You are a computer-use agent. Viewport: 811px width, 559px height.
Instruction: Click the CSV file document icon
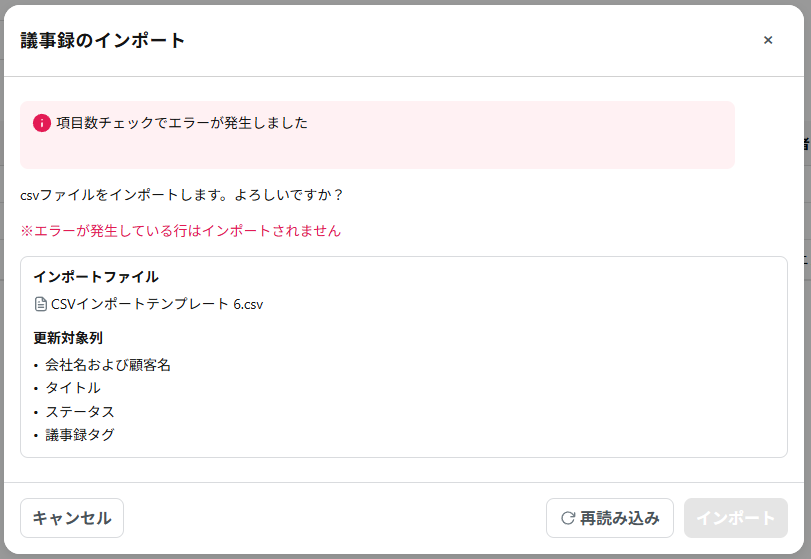click(41, 304)
